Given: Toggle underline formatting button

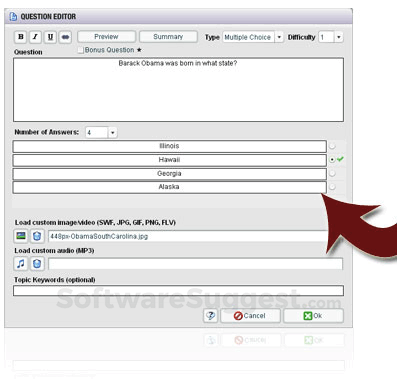Looking at the screenshot, I should pos(50,37).
